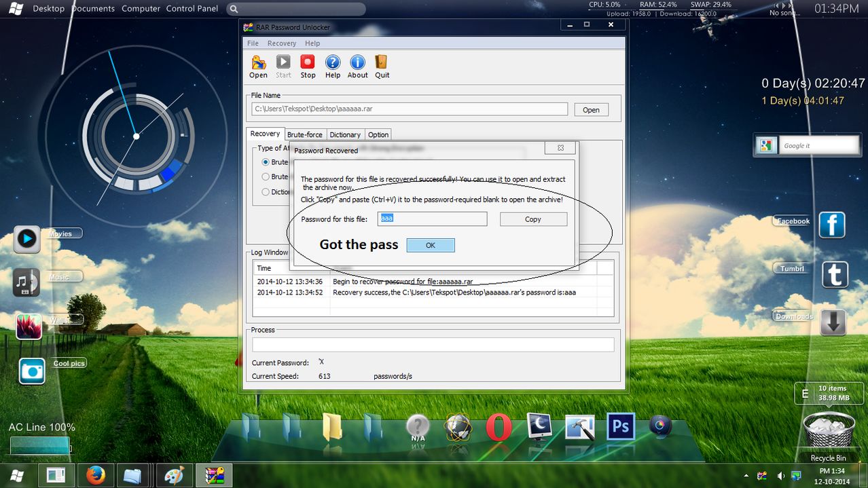Open the Help toolbar icon
Image resolution: width=868 pixels, height=488 pixels.
coord(332,62)
